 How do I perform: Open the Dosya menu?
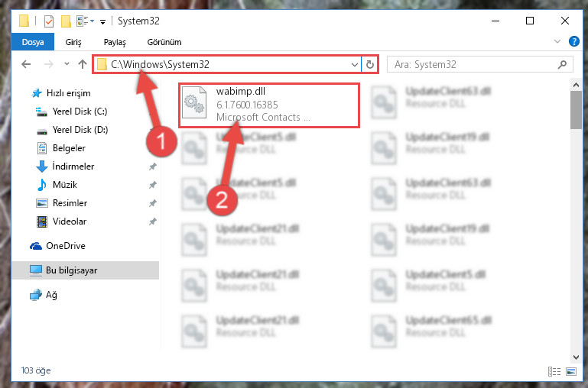coord(33,42)
